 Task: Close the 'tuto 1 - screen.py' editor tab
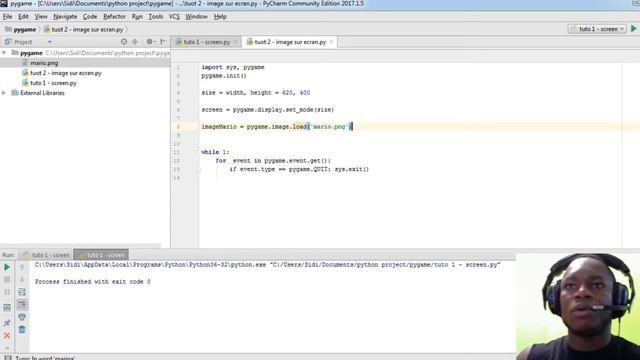[x=236, y=42]
